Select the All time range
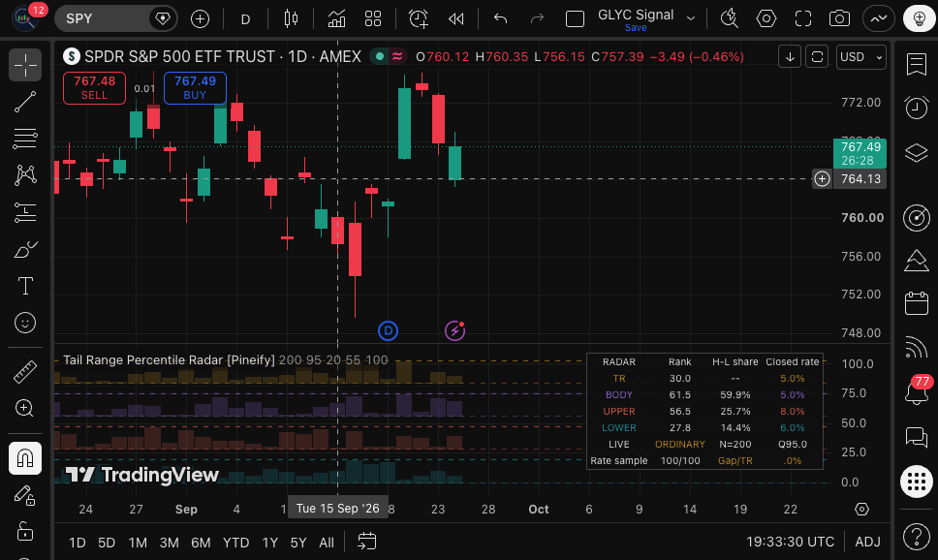 pos(327,543)
